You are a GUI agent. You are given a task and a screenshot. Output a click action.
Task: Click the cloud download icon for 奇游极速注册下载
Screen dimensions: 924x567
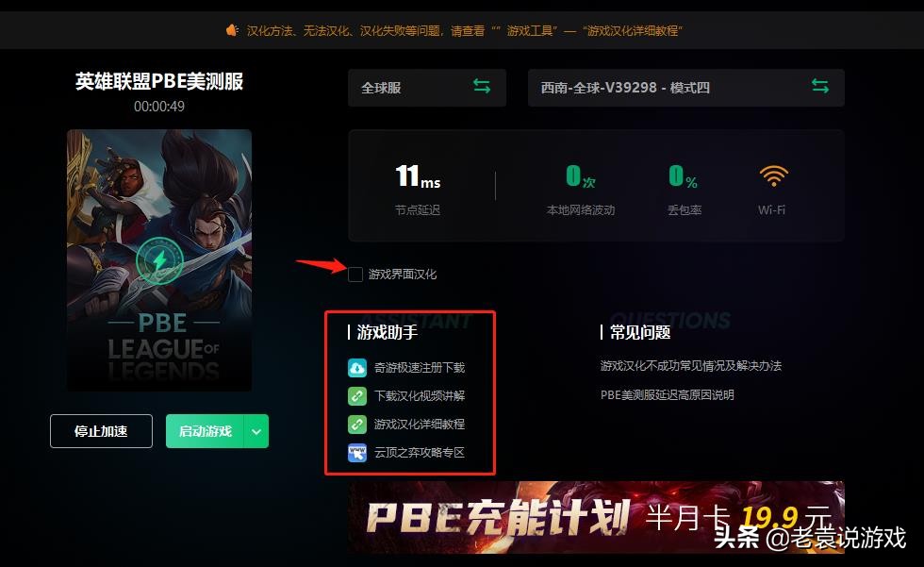(x=357, y=368)
